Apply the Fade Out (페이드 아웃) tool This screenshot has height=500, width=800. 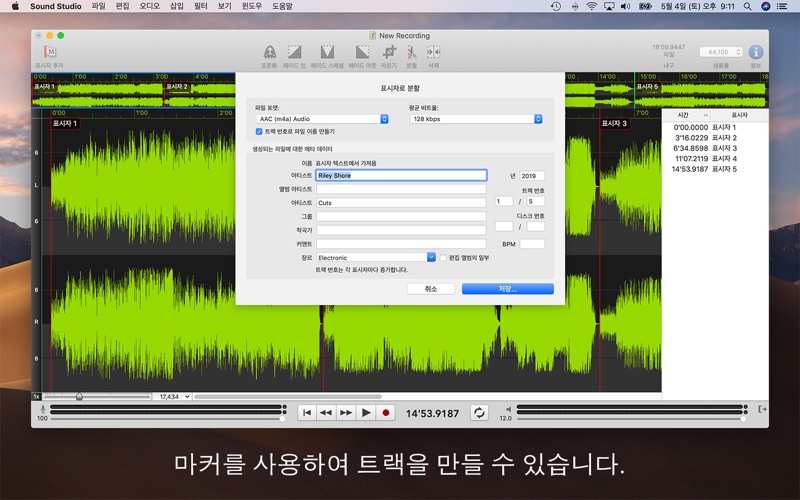362,52
